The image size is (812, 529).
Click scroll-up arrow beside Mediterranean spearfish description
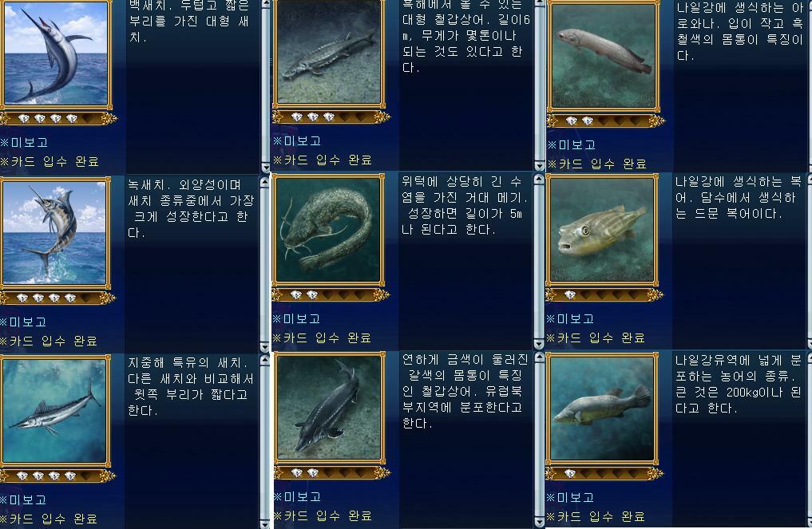tap(265, 360)
